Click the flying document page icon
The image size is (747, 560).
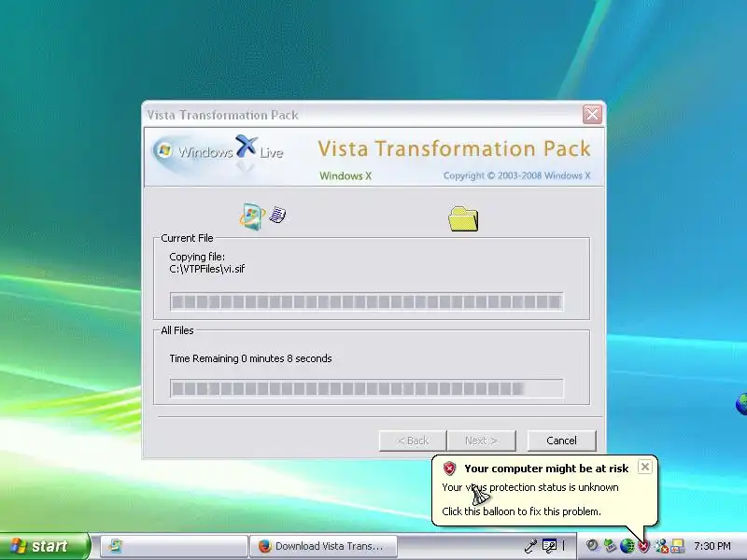coord(277,215)
